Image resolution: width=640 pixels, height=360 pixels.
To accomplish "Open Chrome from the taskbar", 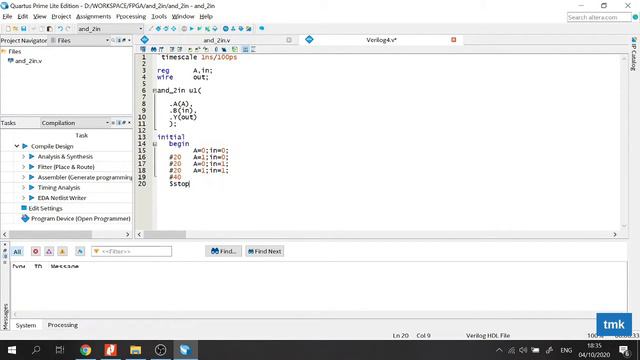I will (x=85, y=350).
